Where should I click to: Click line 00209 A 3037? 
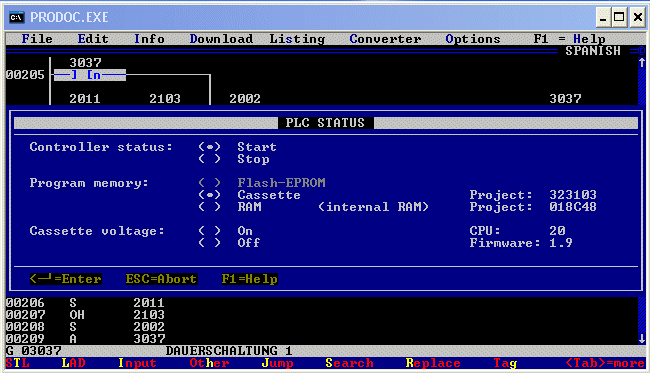tap(85, 339)
